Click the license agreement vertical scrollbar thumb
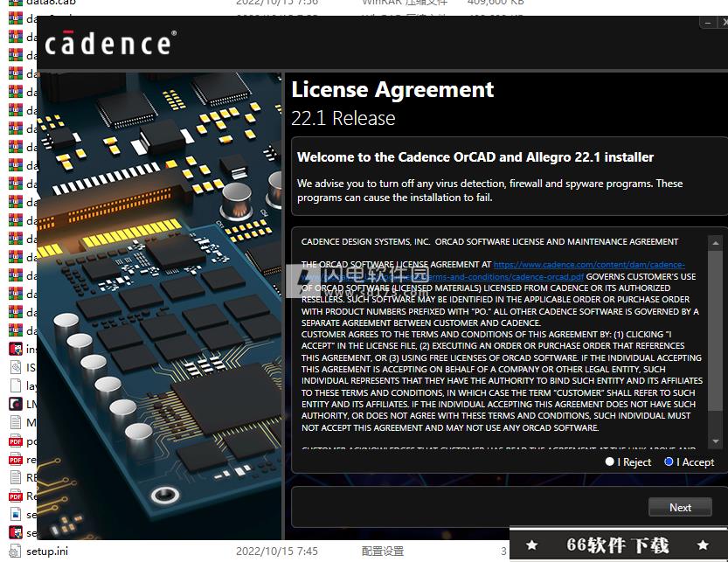728x562 pixels. click(716, 330)
